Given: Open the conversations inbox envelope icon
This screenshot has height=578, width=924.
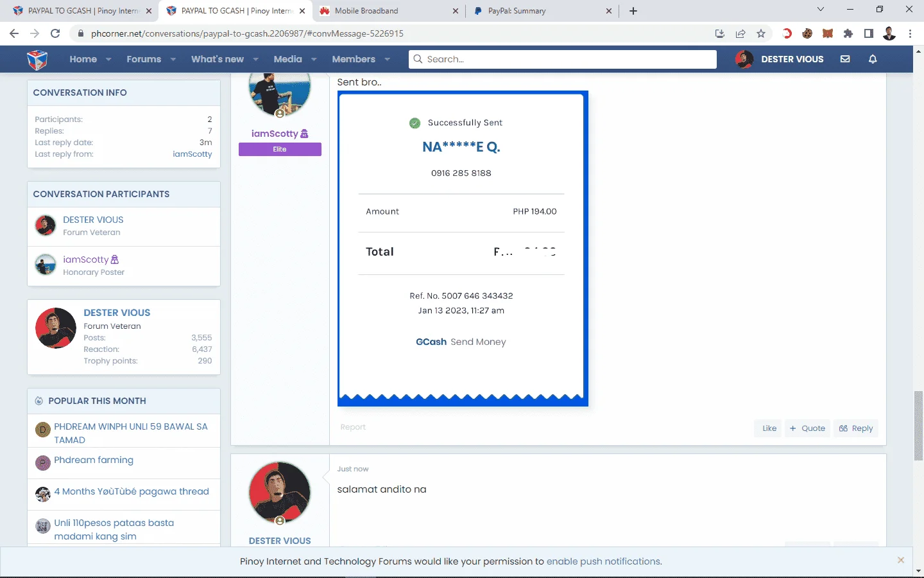Looking at the screenshot, I should tap(845, 59).
